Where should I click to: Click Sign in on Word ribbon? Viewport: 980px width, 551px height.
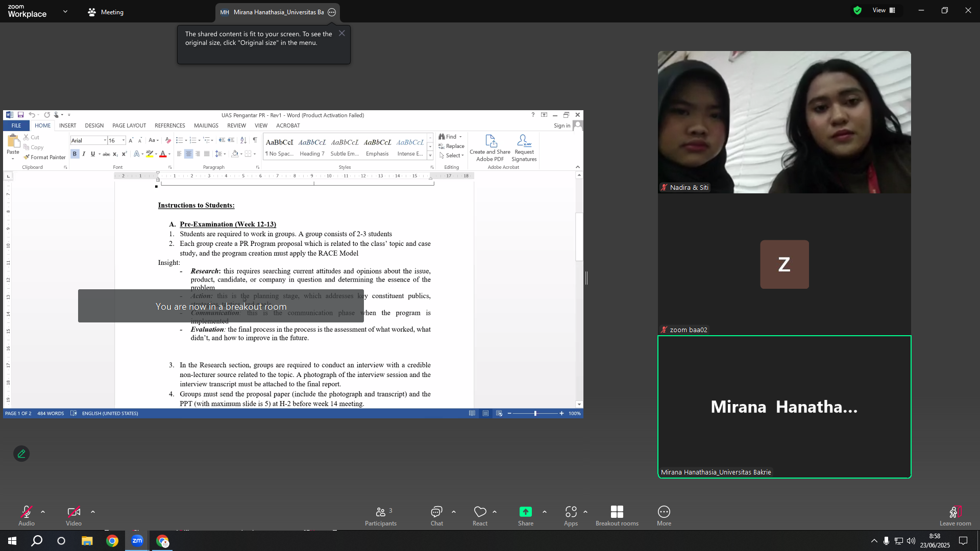[x=562, y=126]
